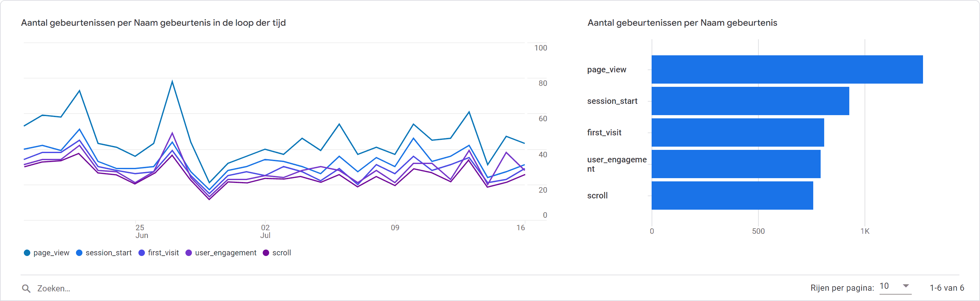Open the rows per page dropdown arrow
This screenshot has width=980, height=301.
(906, 286)
